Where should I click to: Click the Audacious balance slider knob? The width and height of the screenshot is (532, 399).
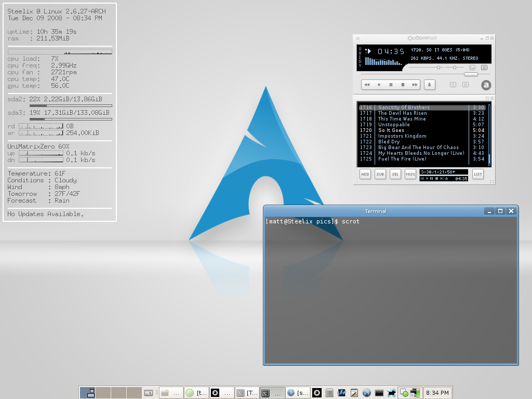(455, 68)
